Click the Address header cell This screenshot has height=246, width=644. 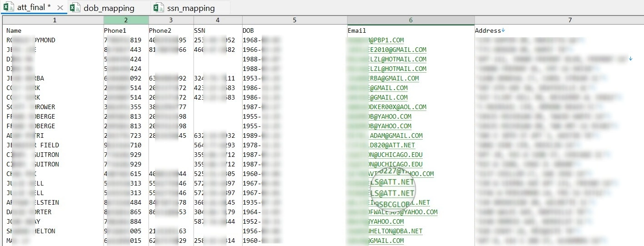coord(488,30)
